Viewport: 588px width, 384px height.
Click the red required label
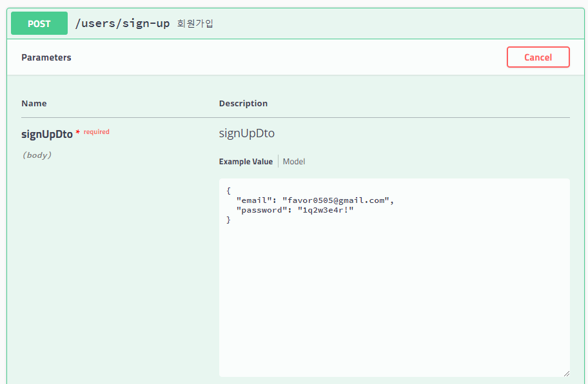click(96, 132)
